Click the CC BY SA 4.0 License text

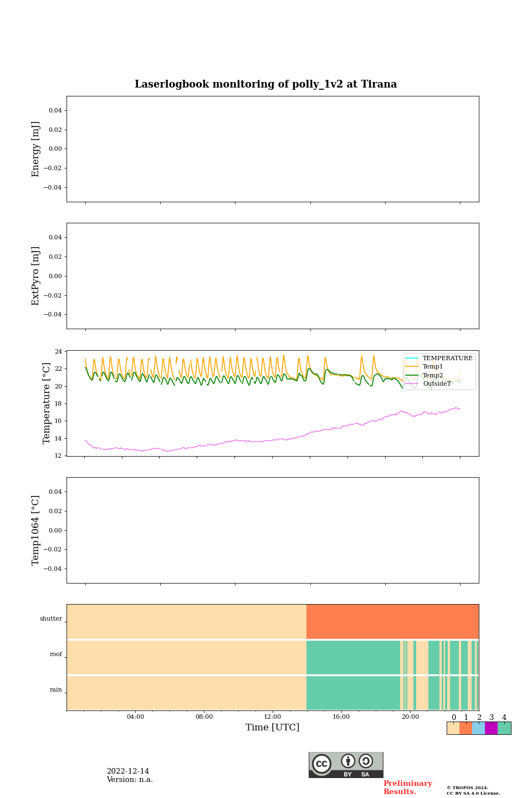pos(473,793)
